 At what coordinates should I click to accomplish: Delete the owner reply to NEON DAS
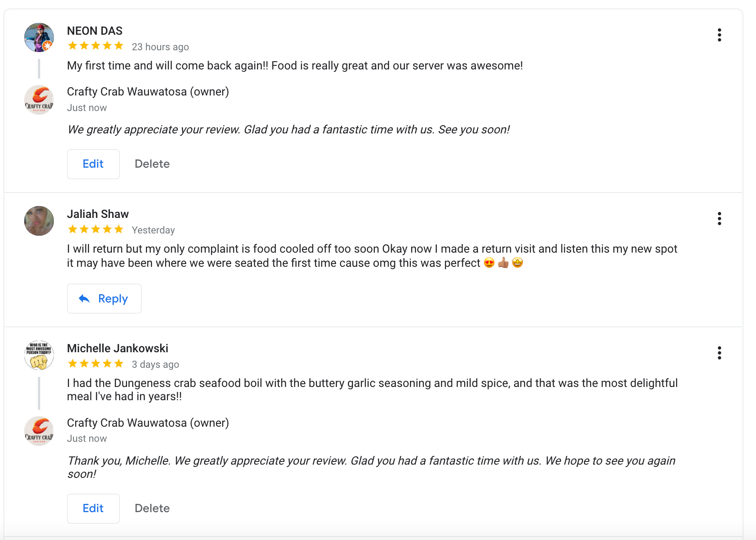point(152,164)
